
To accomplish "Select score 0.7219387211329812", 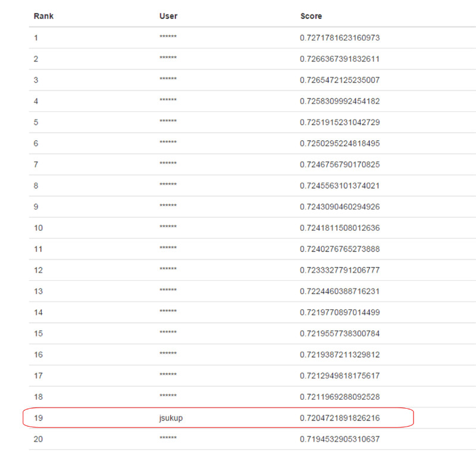I will point(340,355).
